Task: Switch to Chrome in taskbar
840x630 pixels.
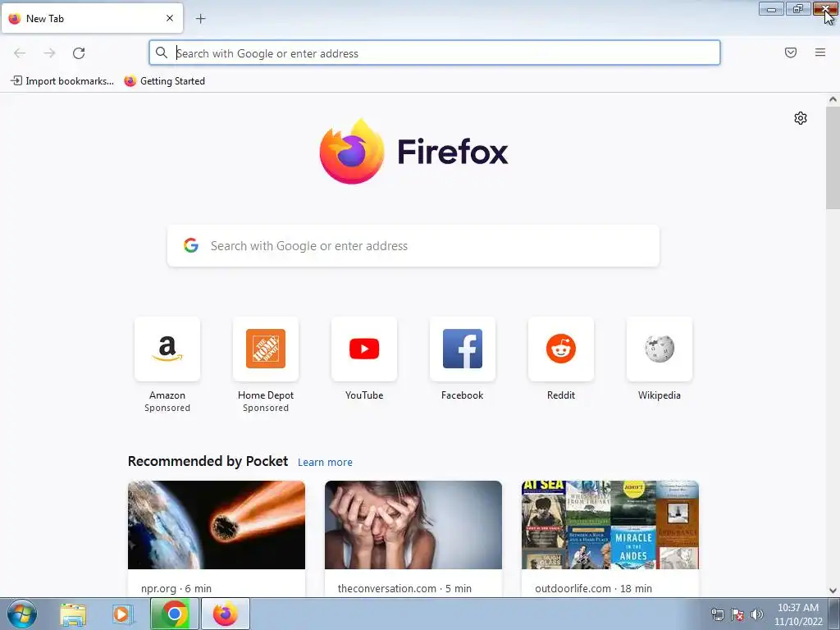Action: 175,614
